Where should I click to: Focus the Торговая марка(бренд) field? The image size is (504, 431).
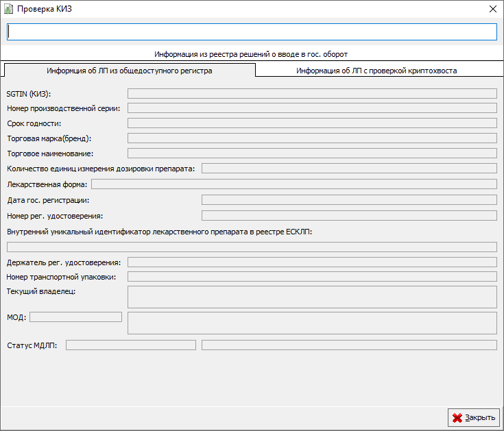pos(312,138)
